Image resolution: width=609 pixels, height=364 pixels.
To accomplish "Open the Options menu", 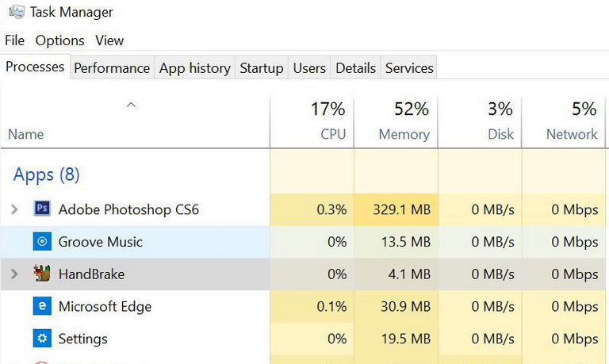I will click(59, 40).
